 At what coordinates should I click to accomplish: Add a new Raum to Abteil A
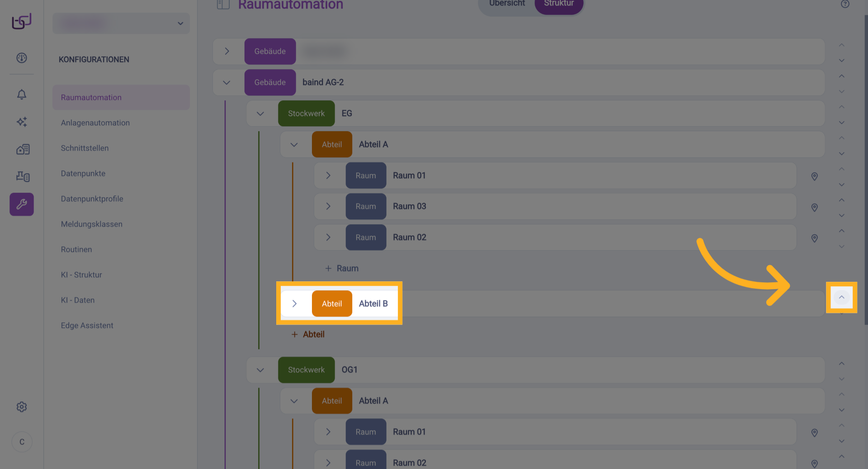[x=342, y=268]
